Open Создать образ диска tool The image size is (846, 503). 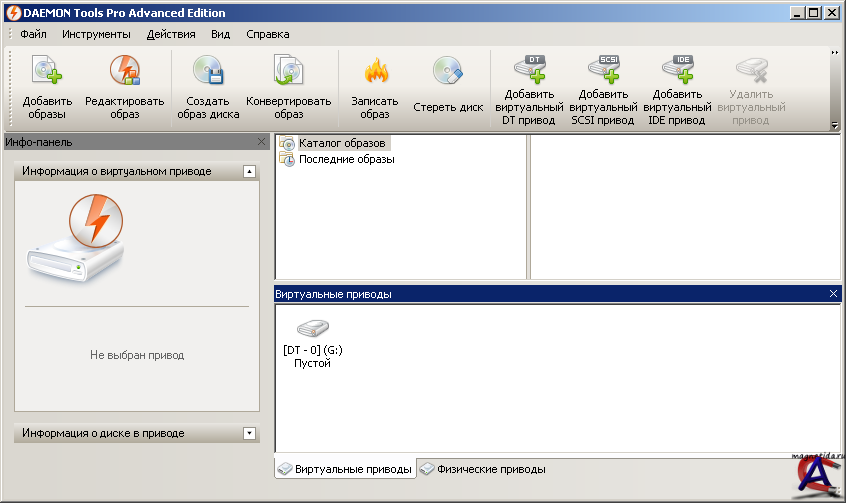click(208, 72)
